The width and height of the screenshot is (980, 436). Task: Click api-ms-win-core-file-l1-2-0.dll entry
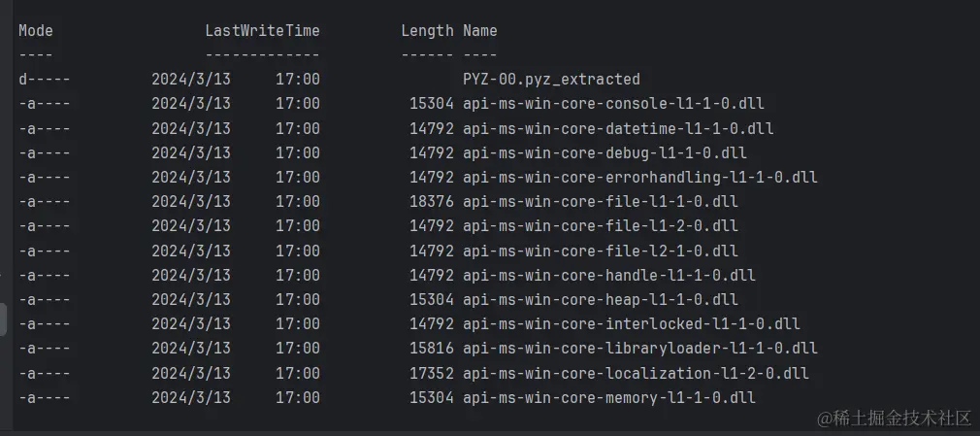pos(600,226)
